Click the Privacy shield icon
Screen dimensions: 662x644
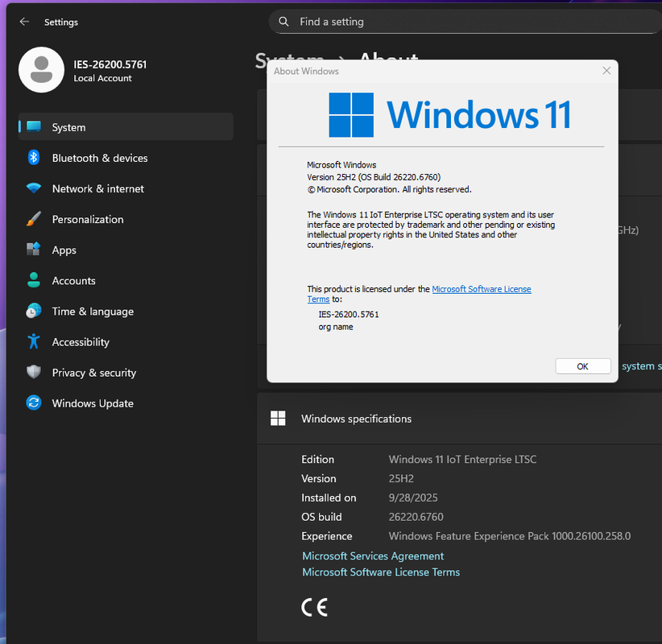click(34, 372)
